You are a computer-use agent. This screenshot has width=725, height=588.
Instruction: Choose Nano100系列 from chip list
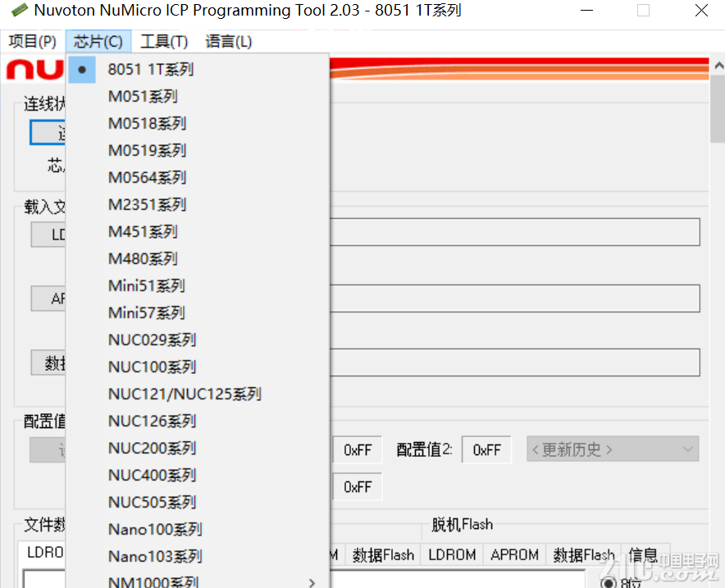point(198,529)
